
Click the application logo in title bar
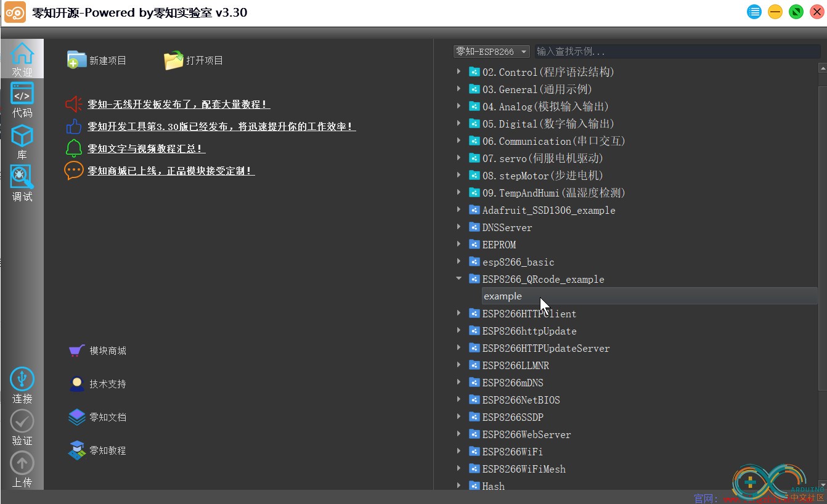point(15,12)
